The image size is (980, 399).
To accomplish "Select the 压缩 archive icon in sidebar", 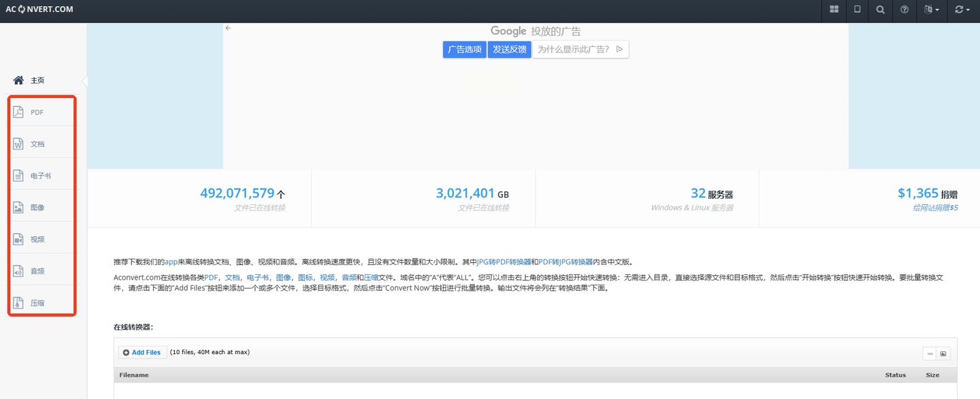I will pyautogui.click(x=19, y=303).
